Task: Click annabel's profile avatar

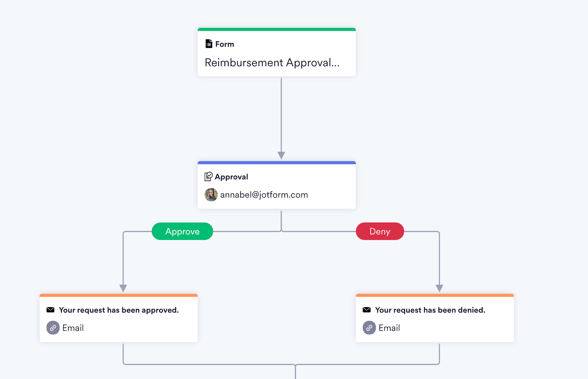Action: pos(211,195)
